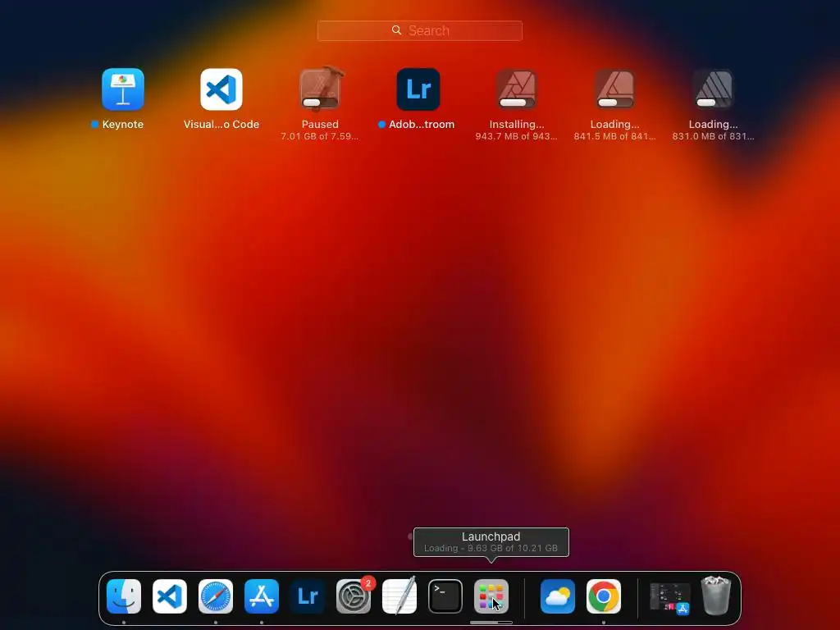Click the Installing... Affinity app icon
840x630 pixels.
click(517, 89)
